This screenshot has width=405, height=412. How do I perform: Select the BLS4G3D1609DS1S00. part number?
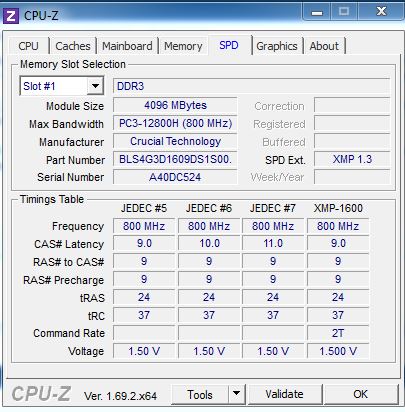point(175,159)
